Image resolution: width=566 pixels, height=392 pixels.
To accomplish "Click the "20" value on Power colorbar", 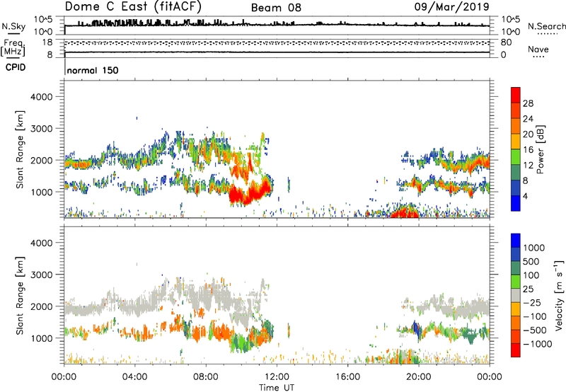I will click(x=528, y=134).
